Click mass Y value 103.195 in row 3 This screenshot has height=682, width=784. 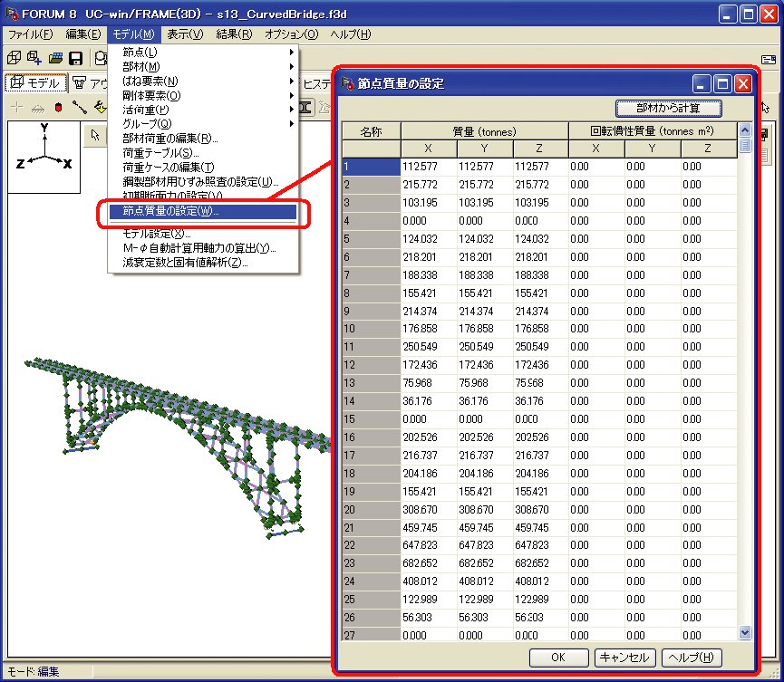click(x=485, y=203)
